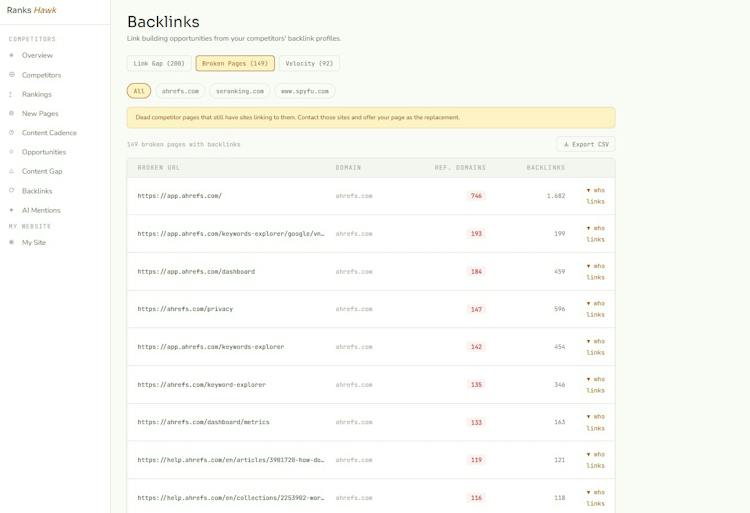Open Content Cadence page
This screenshot has height=513, width=750.
(x=49, y=132)
